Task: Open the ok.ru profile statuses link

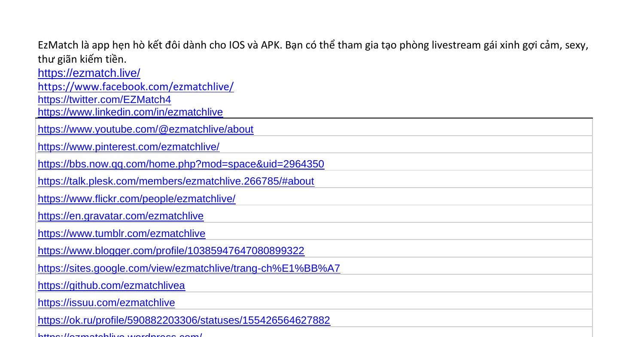Action: coord(184,320)
